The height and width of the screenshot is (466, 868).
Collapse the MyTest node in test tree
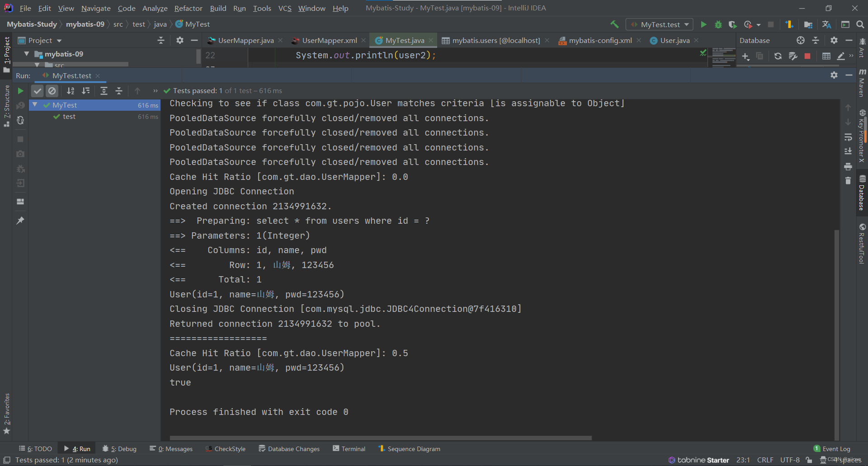(x=35, y=105)
